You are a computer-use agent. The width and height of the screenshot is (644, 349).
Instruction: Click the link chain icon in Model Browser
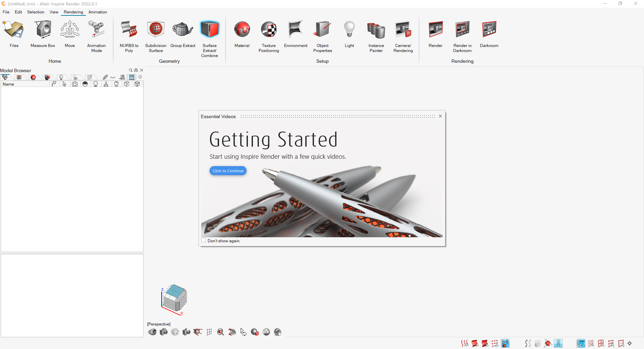coord(105,77)
